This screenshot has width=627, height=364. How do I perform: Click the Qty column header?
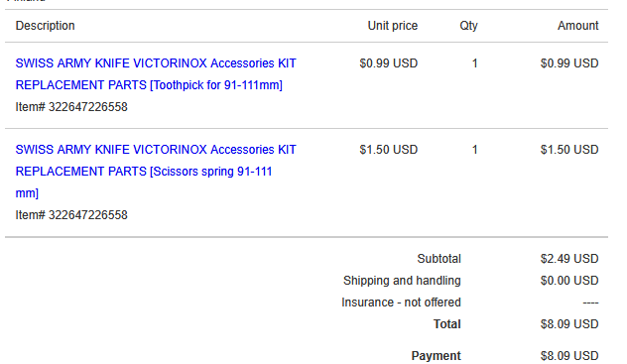[x=468, y=26]
